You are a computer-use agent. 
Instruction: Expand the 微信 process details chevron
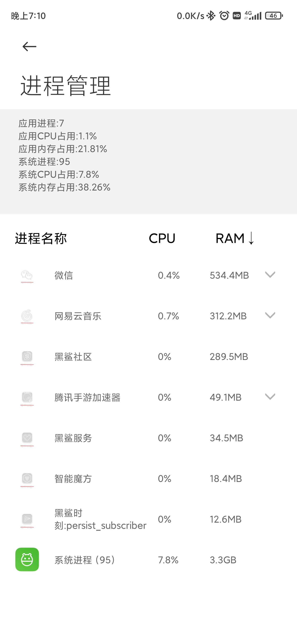click(x=270, y=275)
